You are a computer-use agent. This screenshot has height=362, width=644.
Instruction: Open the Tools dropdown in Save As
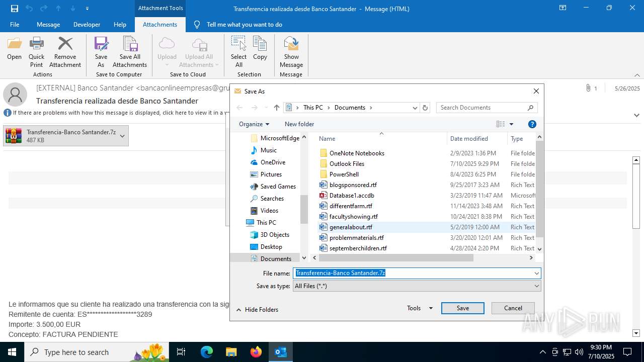click(x=420, y=308)
